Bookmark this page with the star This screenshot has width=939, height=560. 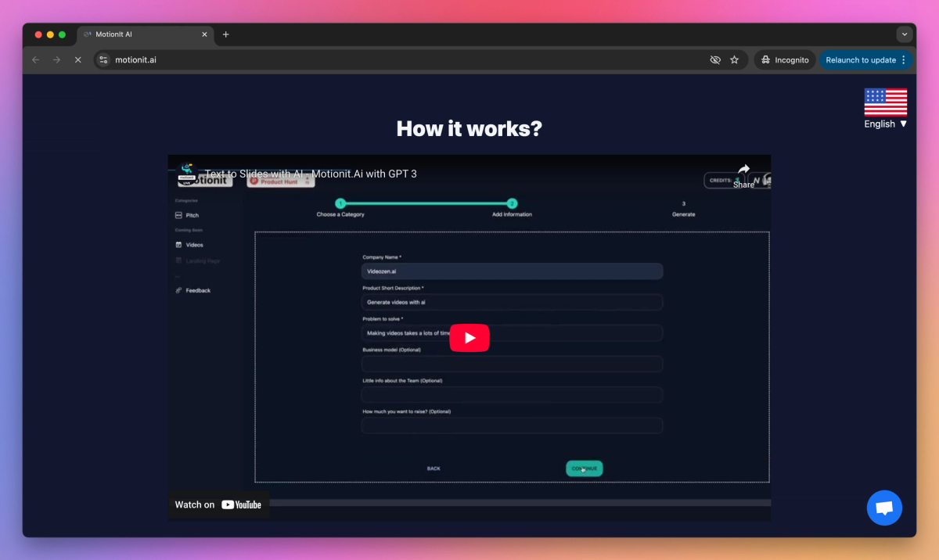[734, 59]
